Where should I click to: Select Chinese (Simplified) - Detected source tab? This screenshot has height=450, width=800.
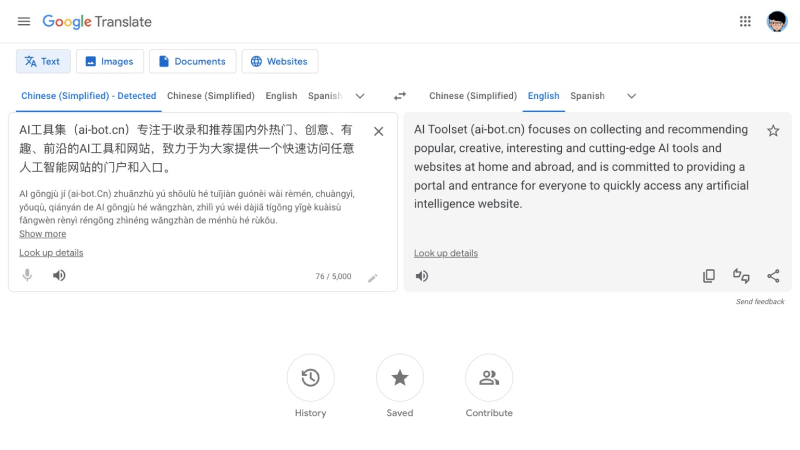point(89,96)
